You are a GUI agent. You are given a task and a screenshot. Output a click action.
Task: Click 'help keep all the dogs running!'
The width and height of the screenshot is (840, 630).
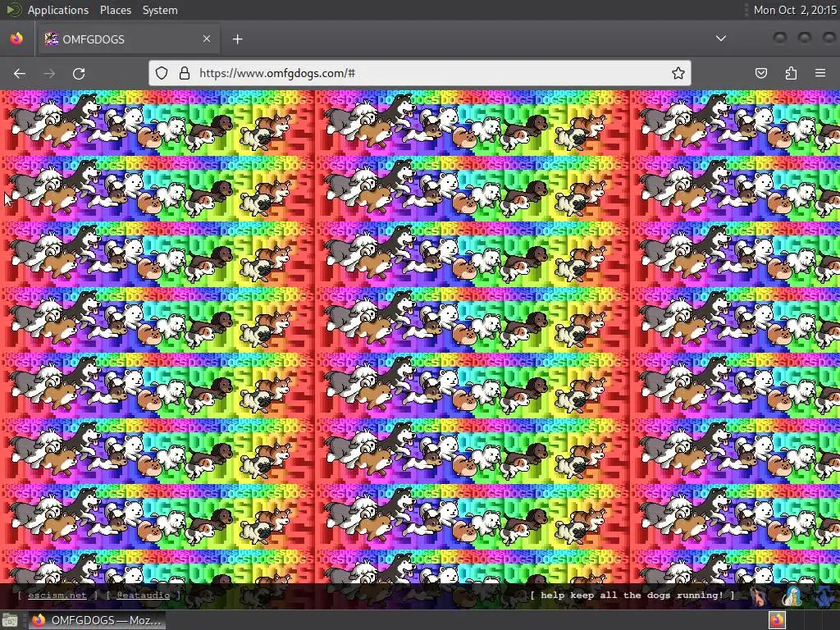click(x=632, y=596)
